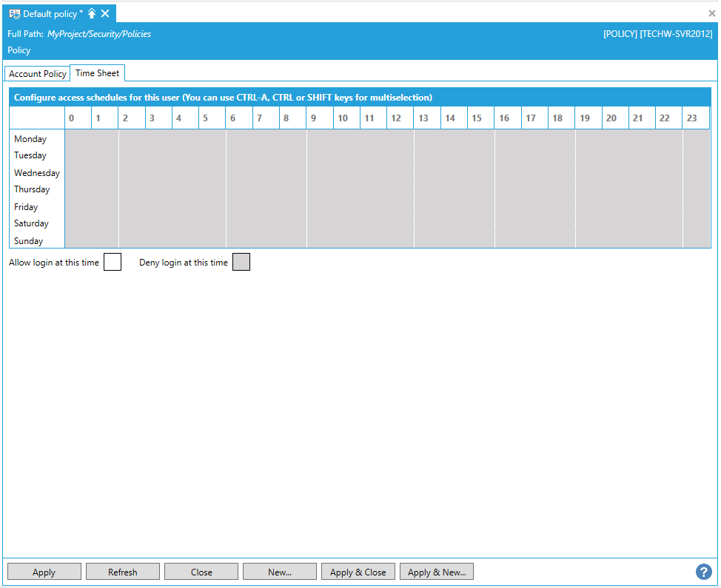Select the Time Sheet tab

[98, 73]
